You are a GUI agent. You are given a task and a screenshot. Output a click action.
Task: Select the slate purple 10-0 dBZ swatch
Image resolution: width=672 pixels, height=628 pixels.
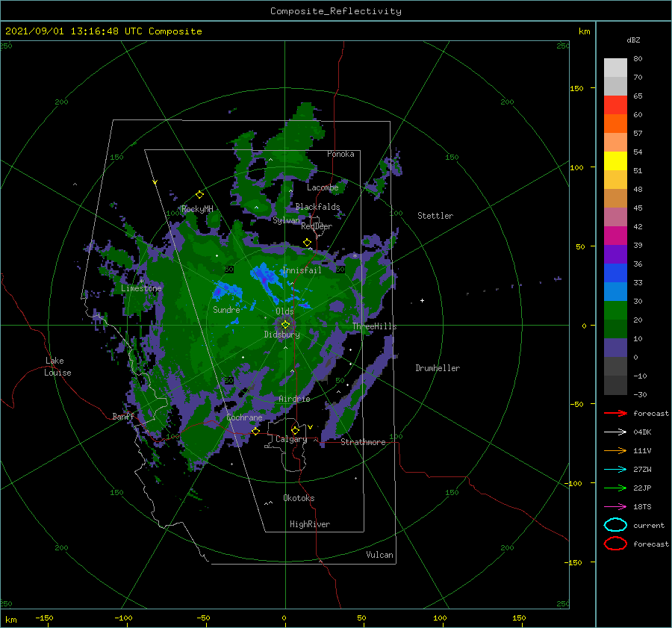[x=615, y=348]
